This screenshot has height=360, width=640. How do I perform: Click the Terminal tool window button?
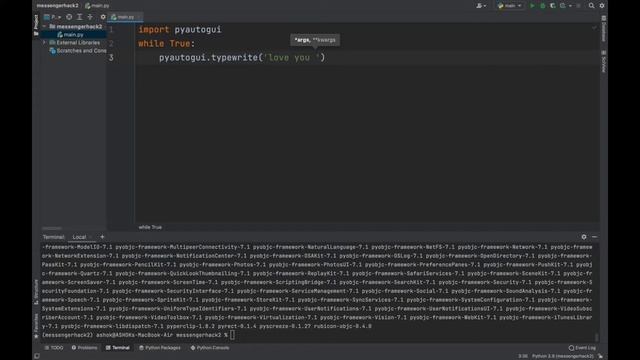[x=118, y=348]
